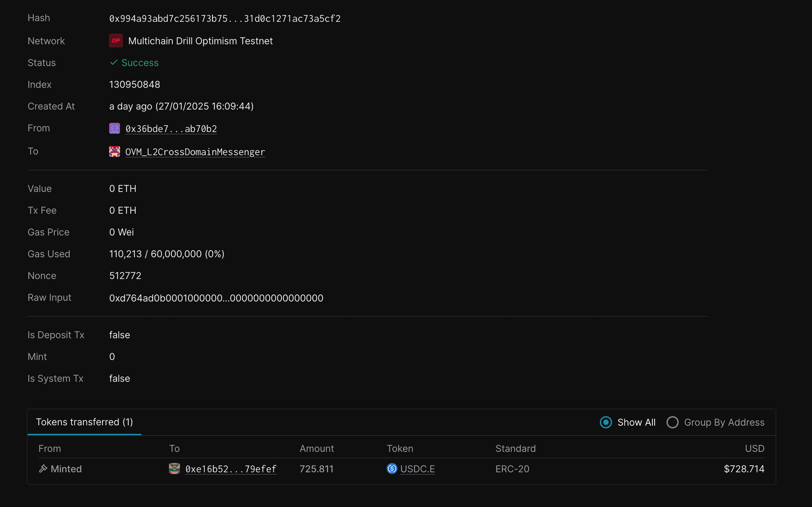Click the Gas Used 110,213 / 60,000,000 value

(167, 254)
